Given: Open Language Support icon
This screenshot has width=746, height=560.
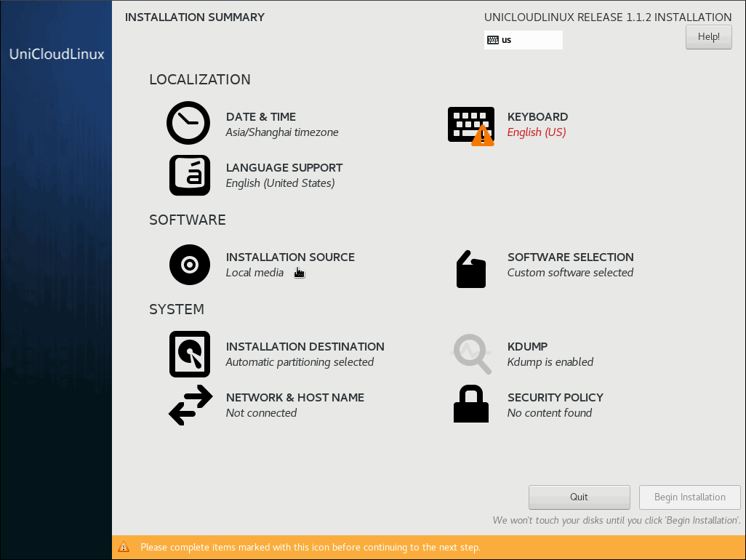Looking at the screenshot, I should 189,175.
